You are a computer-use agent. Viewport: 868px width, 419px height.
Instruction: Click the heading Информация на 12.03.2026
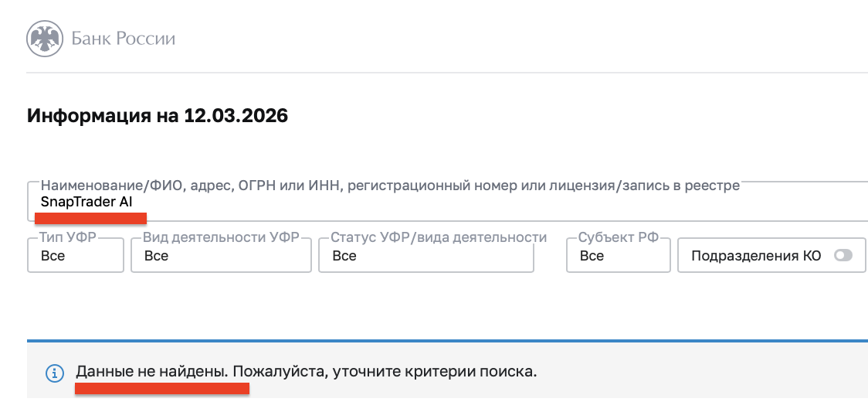tap(158, 116)
